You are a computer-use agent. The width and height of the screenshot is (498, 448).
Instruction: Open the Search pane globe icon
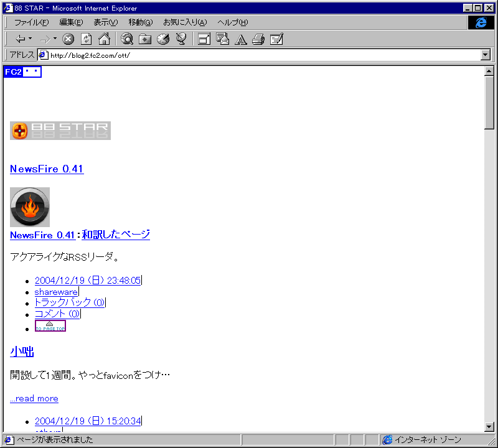127,39
